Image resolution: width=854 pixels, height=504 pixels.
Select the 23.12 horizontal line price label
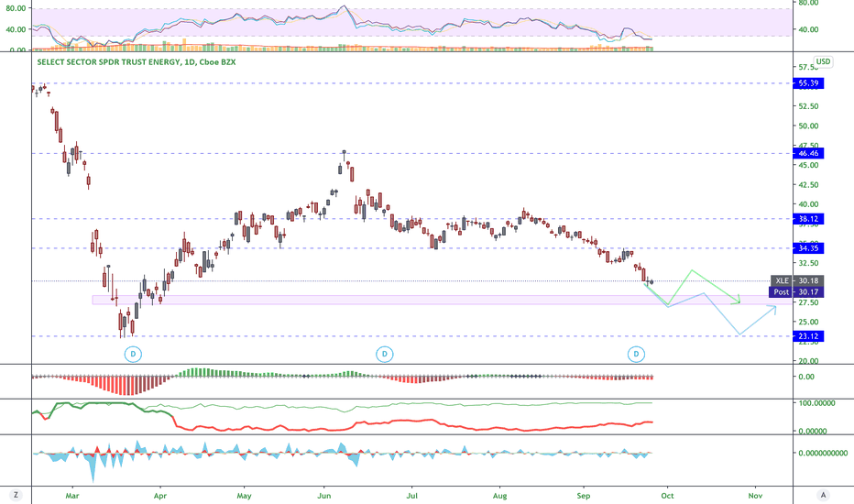(808, 336)
